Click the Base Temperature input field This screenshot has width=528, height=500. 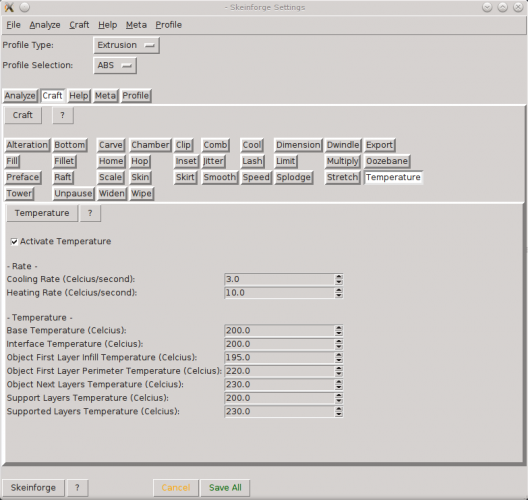(280, 331)
